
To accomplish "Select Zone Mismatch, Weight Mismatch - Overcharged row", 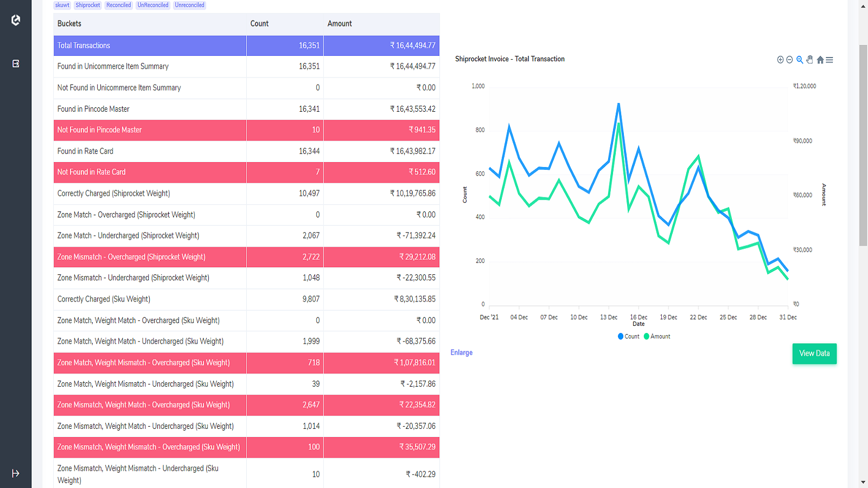I will 246,447.
